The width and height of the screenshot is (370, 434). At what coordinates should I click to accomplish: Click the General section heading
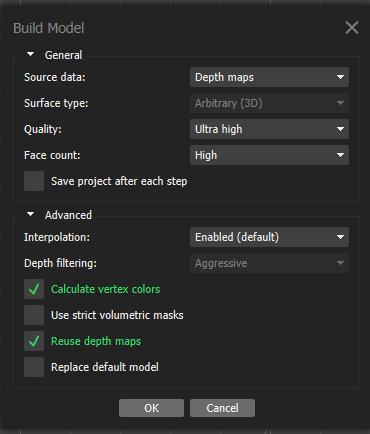pos(63,55)
